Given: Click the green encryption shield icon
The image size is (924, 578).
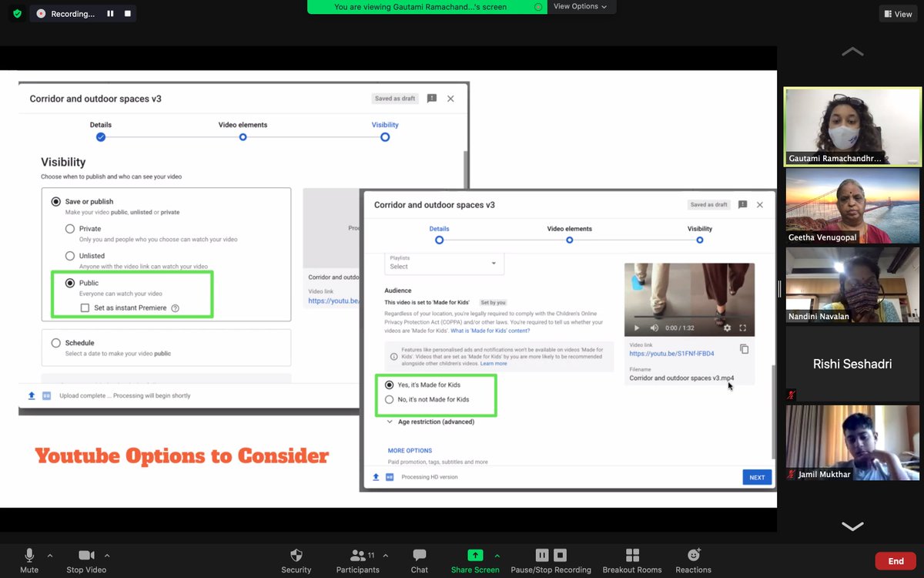Looking at the screenshot, I should click(17, 13).
